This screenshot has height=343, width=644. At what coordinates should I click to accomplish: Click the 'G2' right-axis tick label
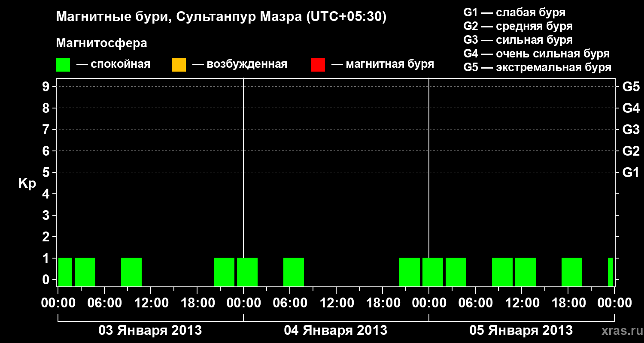pos(631,151)
